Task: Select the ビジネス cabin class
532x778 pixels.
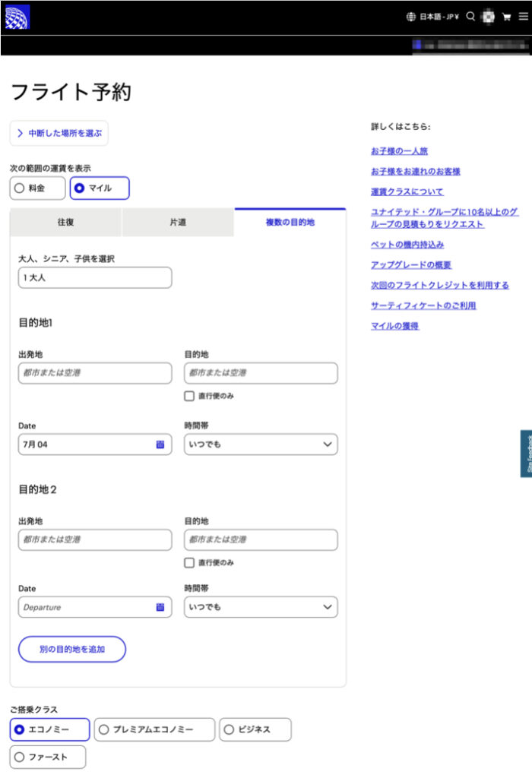Action: pyautogui.click(x=255, y=729)
